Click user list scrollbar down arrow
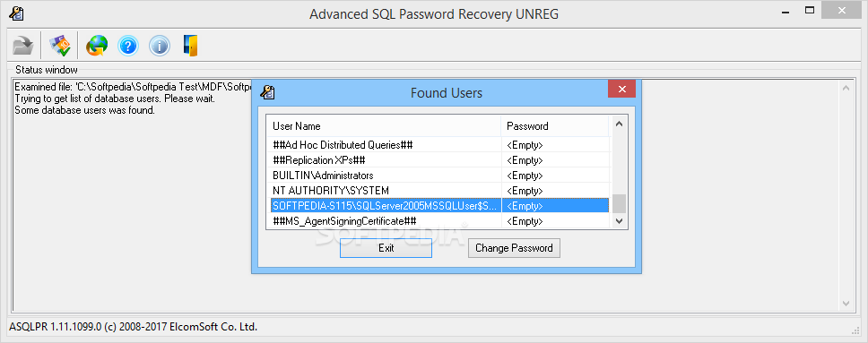Viewport: 868px width, 343px height. 619,220
